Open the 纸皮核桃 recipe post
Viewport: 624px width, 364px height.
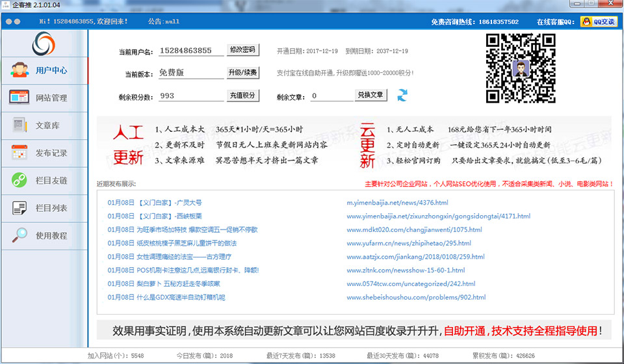click(172, 243)
